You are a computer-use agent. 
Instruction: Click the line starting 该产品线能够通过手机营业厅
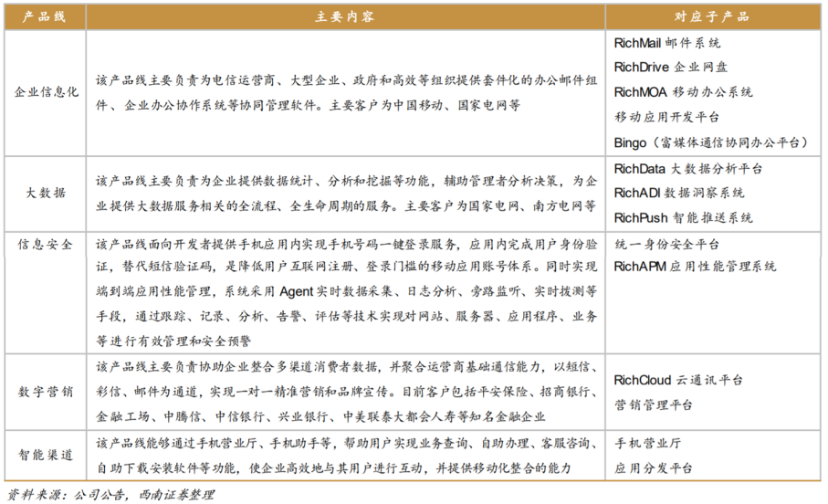click(346, 443)
